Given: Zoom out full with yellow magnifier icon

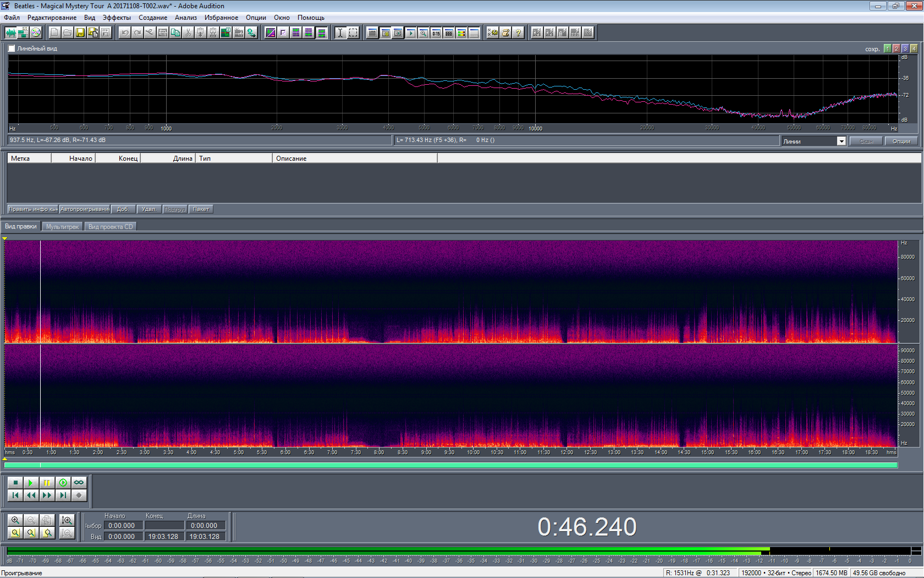Looking at the screenshot, I should pos(15,533).
